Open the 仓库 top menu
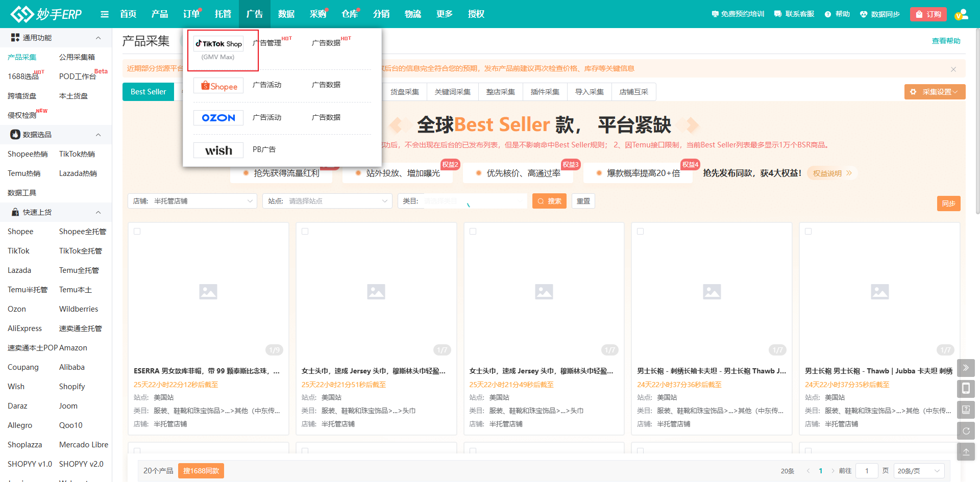 click(350, 14)
